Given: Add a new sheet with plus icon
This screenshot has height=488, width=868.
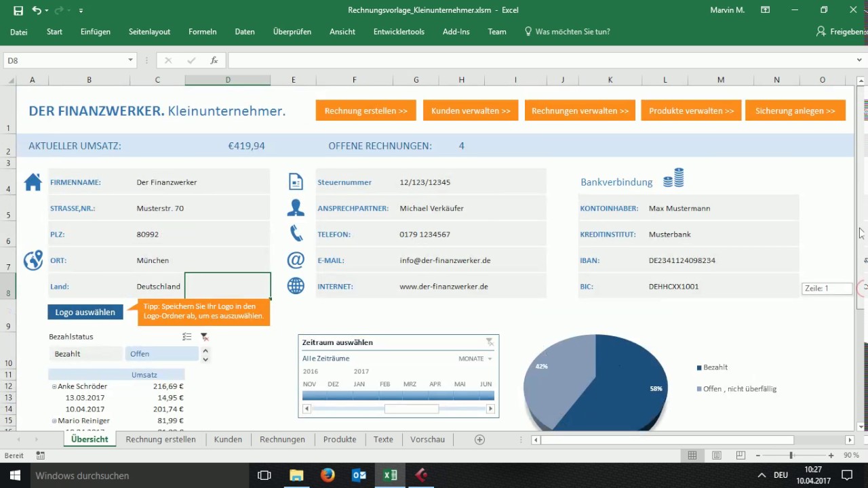Looking at the screenshot, I should (479, 439).
